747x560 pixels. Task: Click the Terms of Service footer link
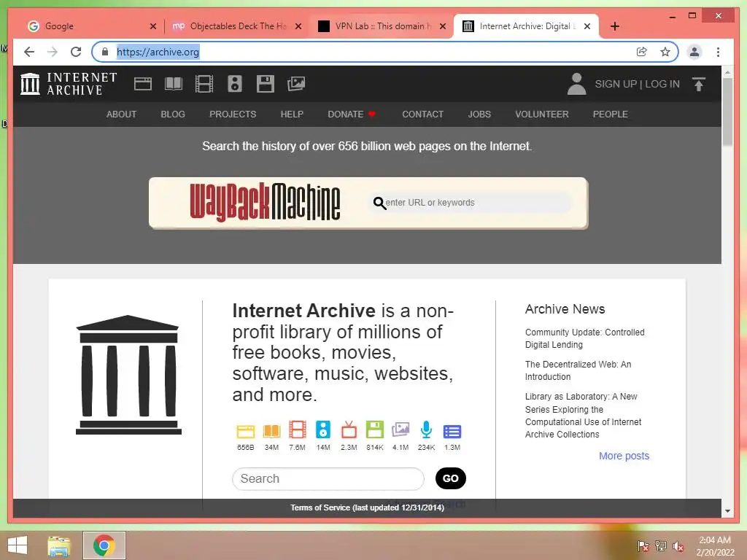pyautogui.click(x=368, y=507)
